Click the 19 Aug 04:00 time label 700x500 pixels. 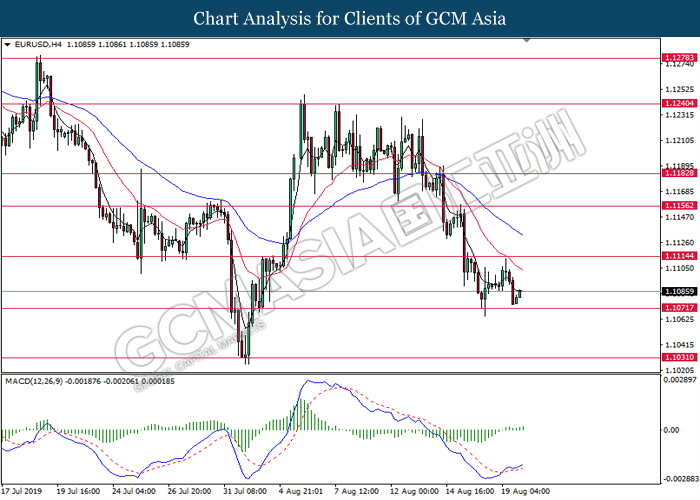coord(526,491)
